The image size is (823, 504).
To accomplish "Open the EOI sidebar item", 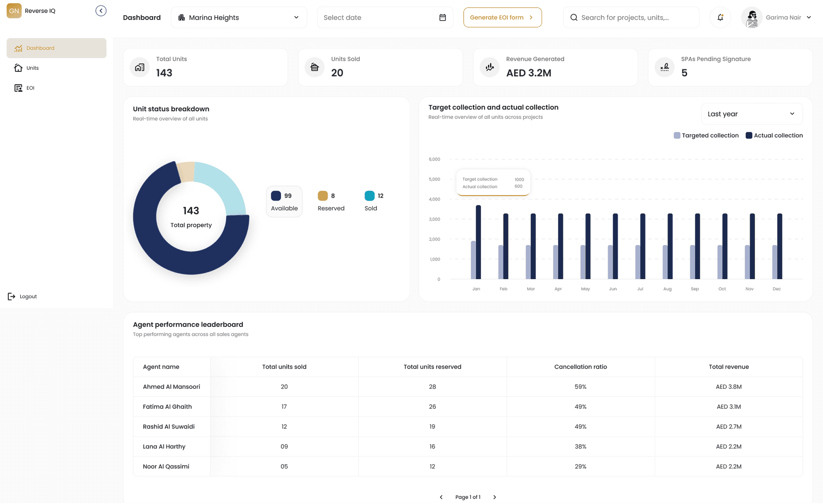I will point(30,88).
